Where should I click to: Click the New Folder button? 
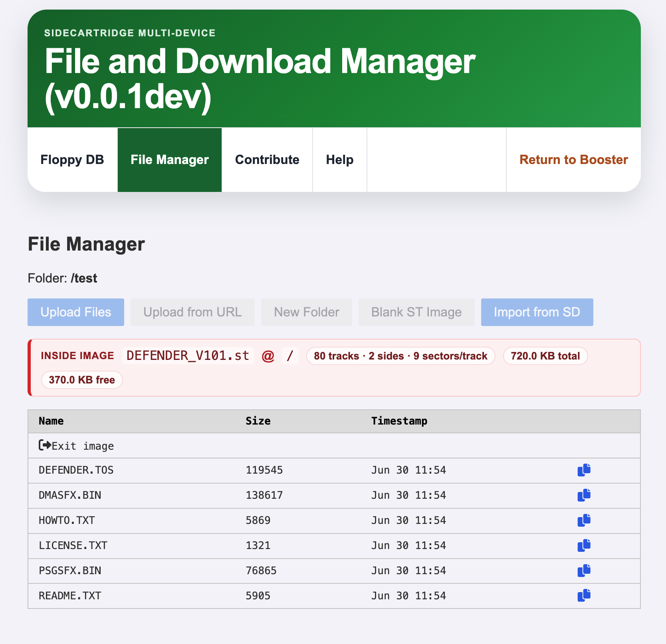306,312
